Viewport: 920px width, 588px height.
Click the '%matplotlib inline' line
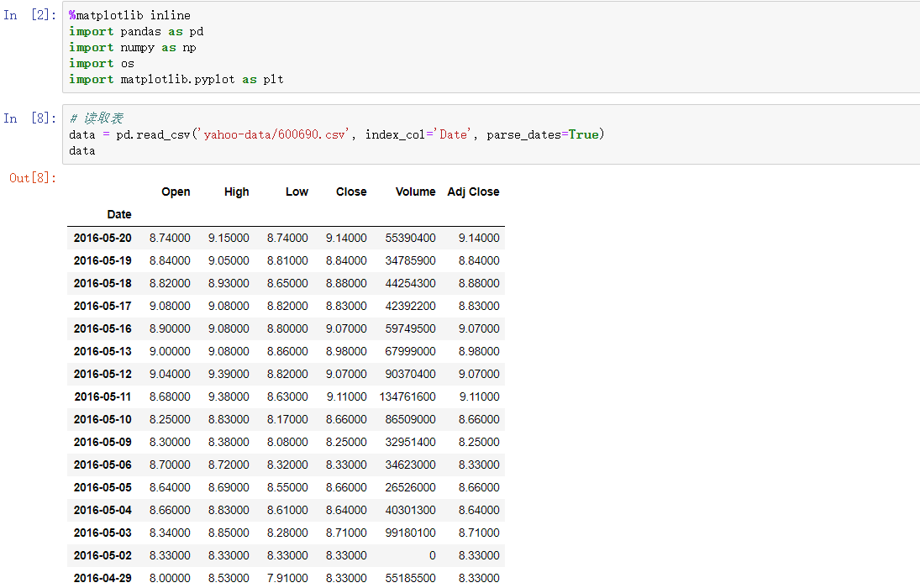pyautogui.click(x=129, y=15)
